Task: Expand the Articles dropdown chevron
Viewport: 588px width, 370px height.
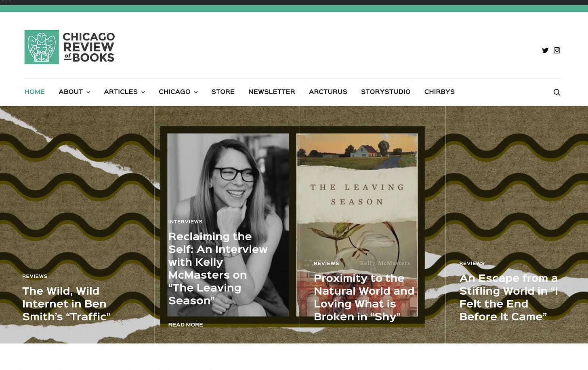Action: click(143, 92)
